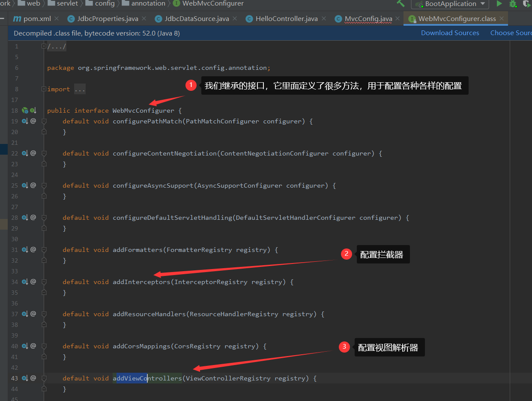This screenshot has height=401, width=532.
Task: Click the addResourceHandlers method name
Action: [x=149, y=314]
